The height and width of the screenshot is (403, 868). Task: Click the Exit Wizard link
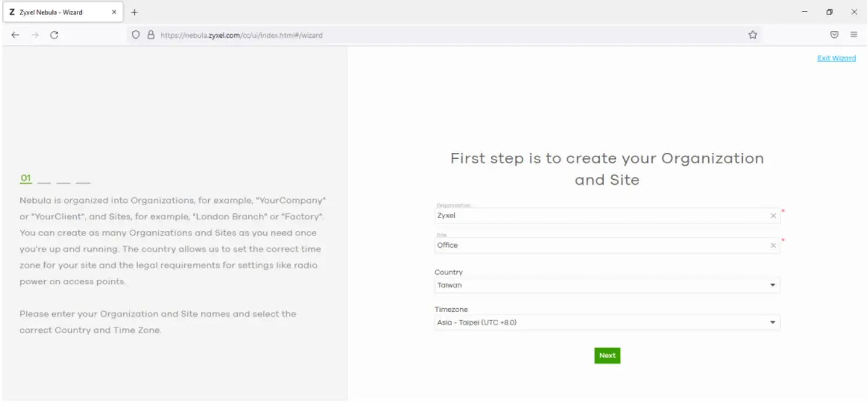(x=836, y=58)
